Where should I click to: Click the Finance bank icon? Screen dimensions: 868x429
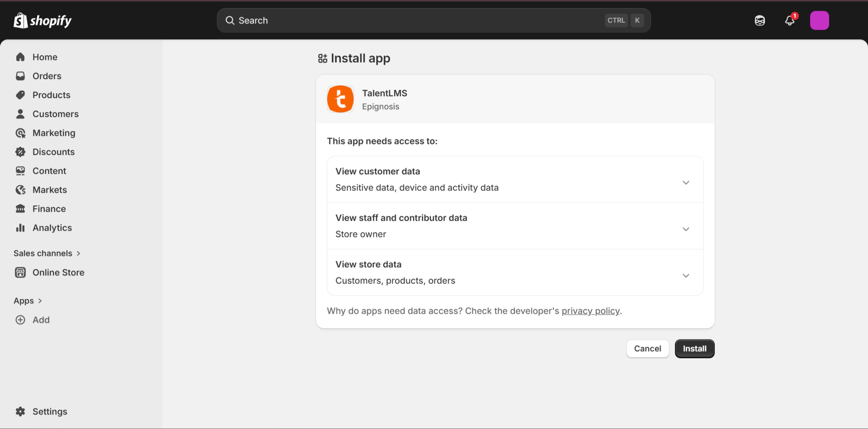coord(20,209)
